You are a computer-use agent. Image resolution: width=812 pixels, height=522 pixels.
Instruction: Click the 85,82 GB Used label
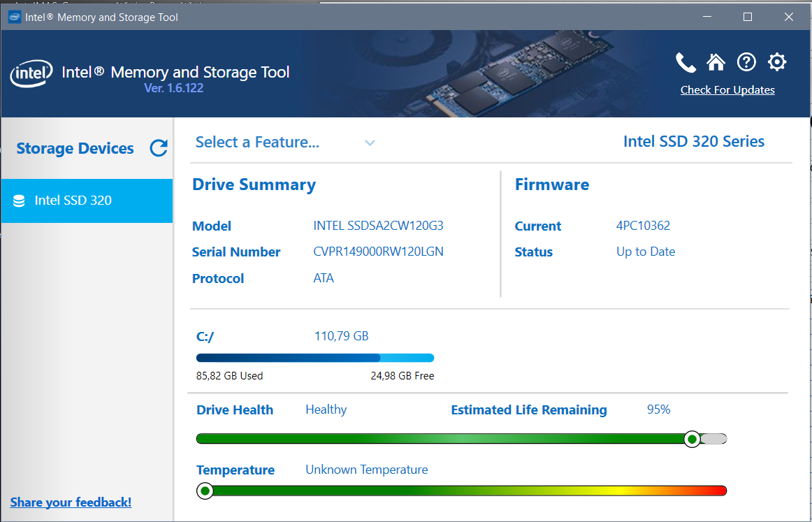coord(229,376)
